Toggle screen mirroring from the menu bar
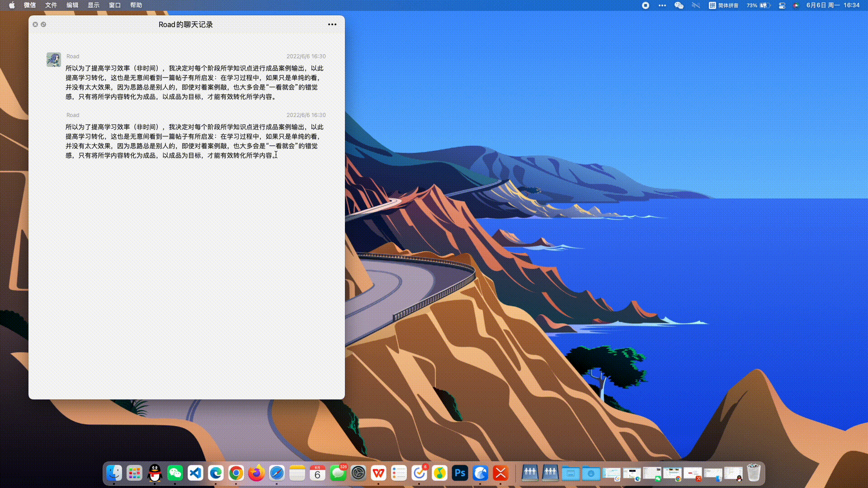The height and width of the screenshot is (488, 868). pos(782,5)
